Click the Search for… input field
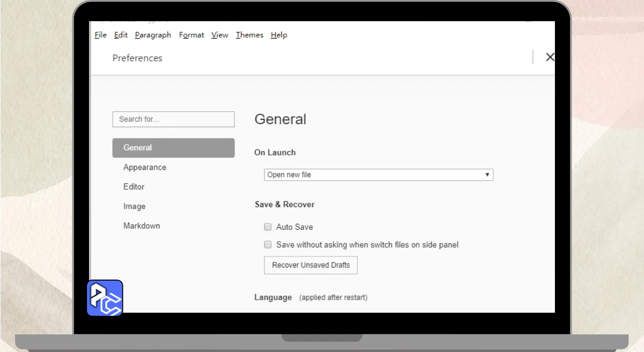This screenshot has height=352, width=644. [174, 119]
